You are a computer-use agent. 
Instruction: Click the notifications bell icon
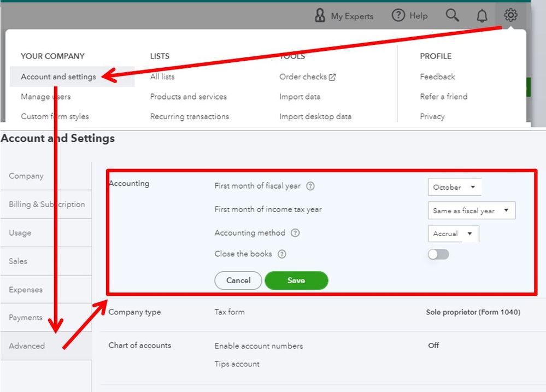(x=482, y=16)
